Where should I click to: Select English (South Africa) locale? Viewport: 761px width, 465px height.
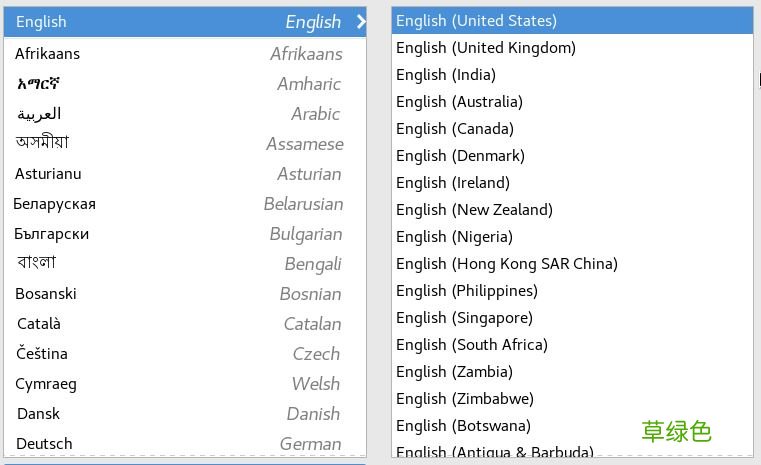tap(570, 345)
